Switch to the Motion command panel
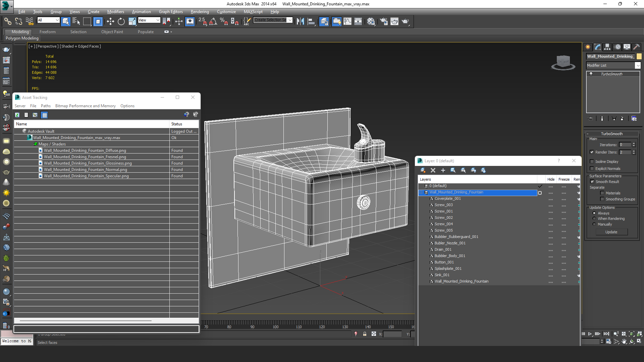 (618, 47)
